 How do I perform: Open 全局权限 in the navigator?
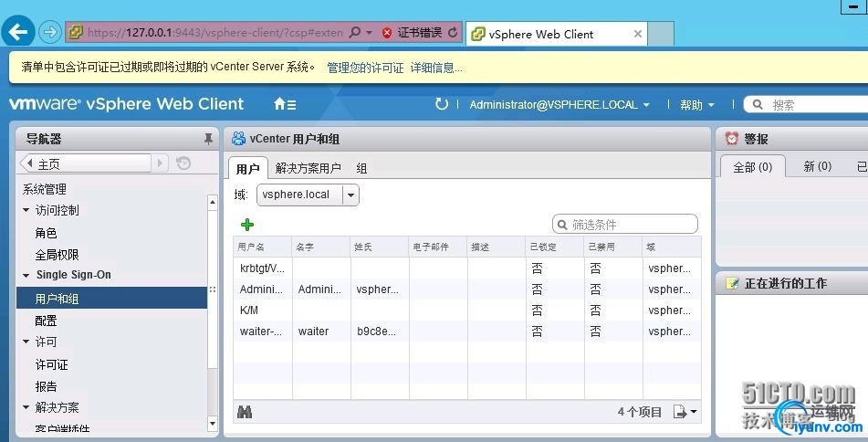pyautogui.click(x=57, y=254)
